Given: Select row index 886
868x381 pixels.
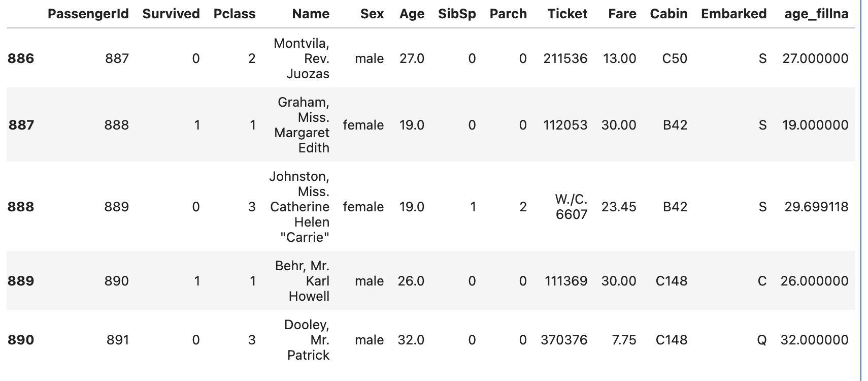Looking at the screenshot, I should (21, 58).
